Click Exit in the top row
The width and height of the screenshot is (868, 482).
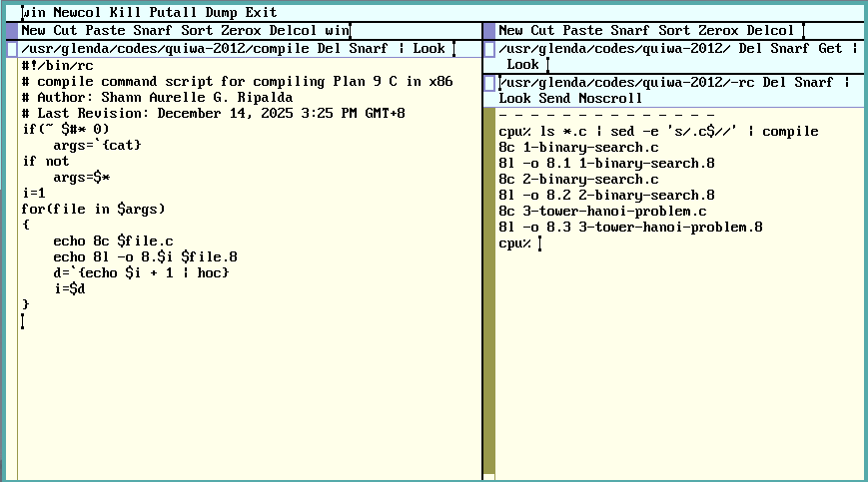pyautogui.click(x=260, y=12)
